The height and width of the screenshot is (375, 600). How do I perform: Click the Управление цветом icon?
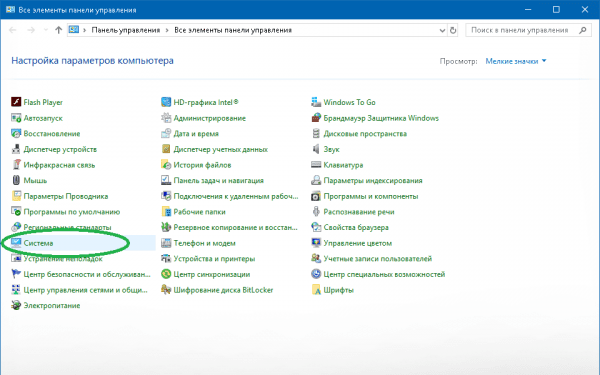pyautogui.click(x=316, y=243)
